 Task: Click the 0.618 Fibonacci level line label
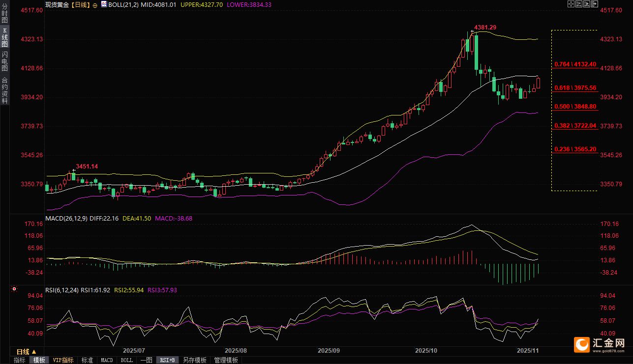click(575, 87)
